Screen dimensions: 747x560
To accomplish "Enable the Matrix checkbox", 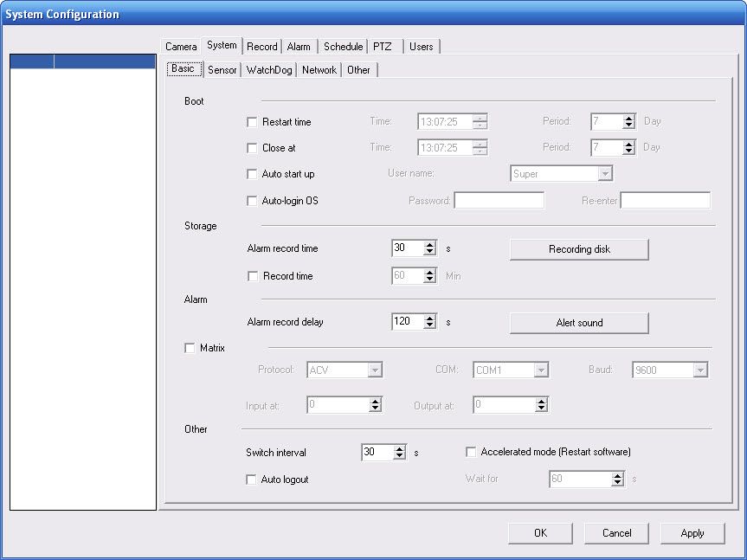I will pyautogui.click(x=190, y=348).
